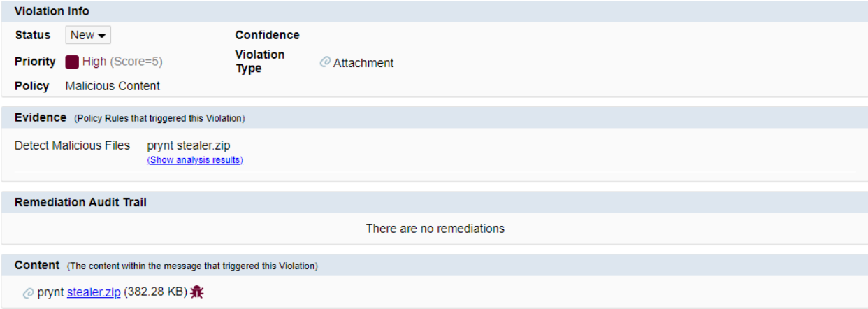Open the Show analysis results link

click(195, 160)
